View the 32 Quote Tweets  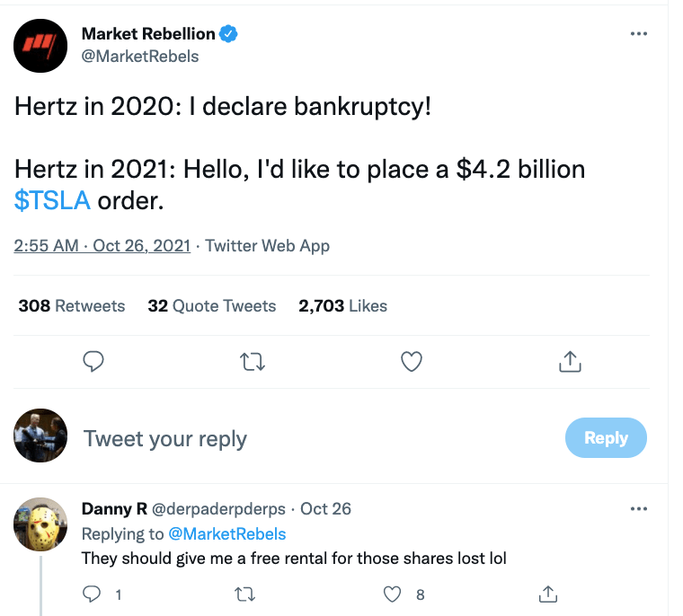point(212,306)
